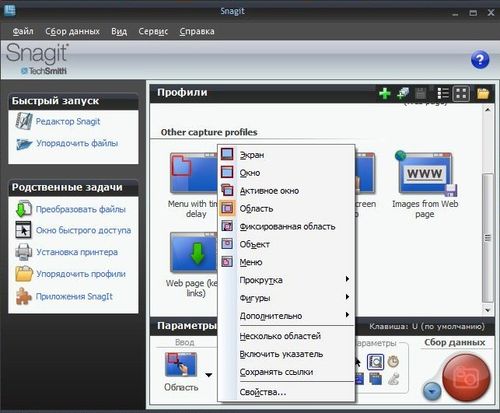
Task: Open Свойства... from context menu
Action: point(286,392)
